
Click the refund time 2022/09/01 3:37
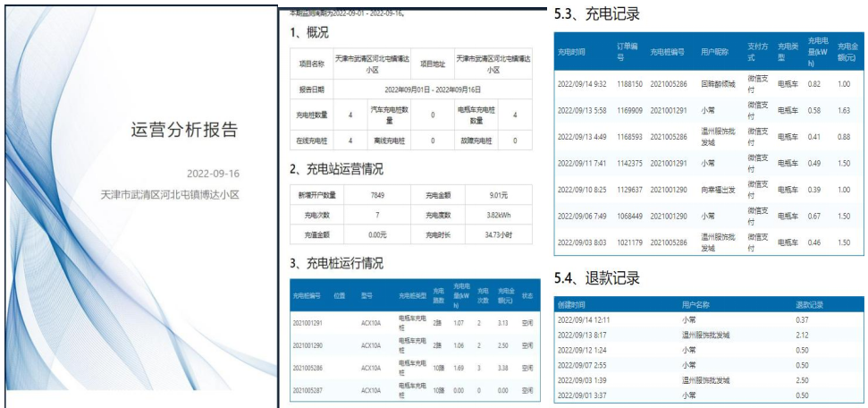tap(581, 395)
